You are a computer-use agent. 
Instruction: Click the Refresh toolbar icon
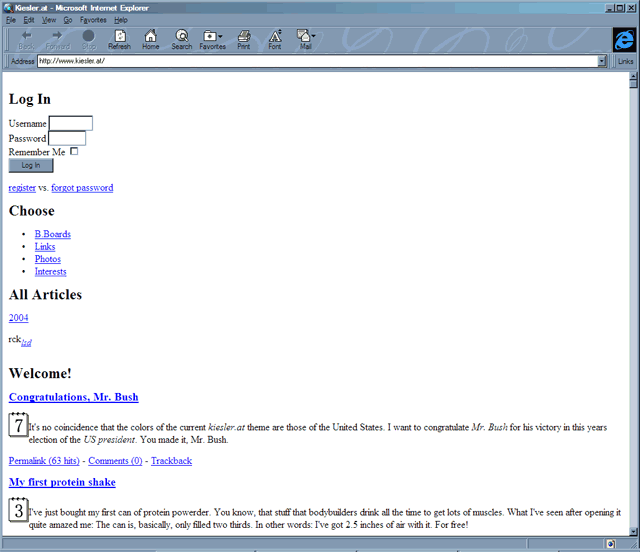119,39
